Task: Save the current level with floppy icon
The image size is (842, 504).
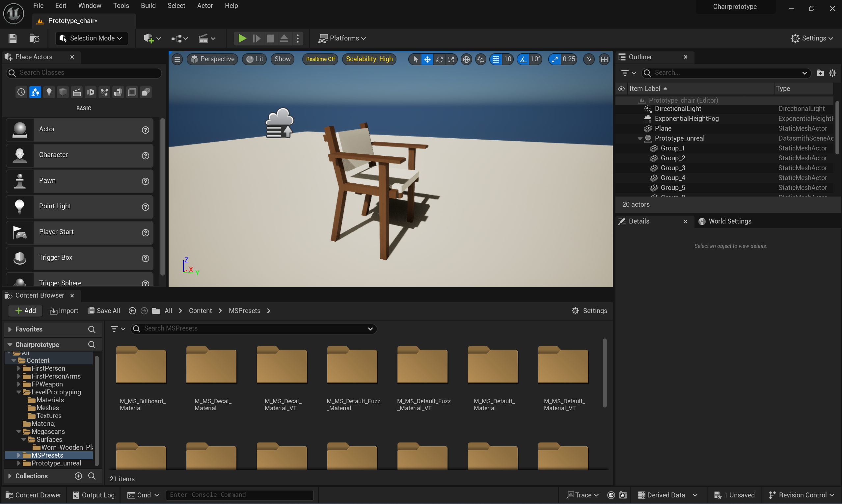Action: coord(13,39)
